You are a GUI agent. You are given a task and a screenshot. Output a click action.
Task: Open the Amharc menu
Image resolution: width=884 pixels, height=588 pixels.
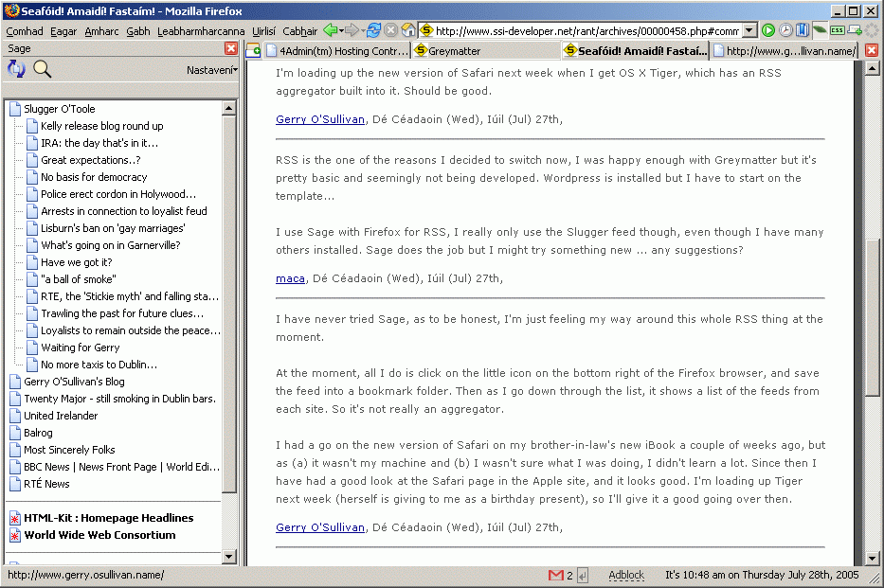(x=101, y=31)
